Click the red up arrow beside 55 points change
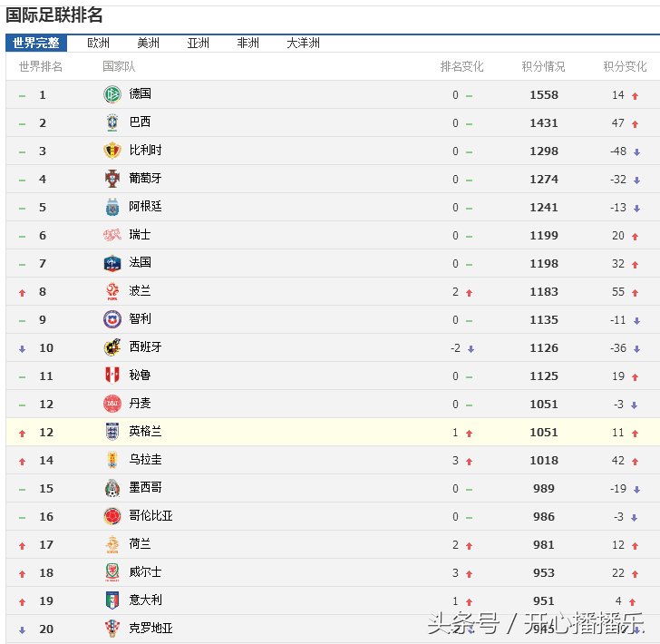 [636, 293]
